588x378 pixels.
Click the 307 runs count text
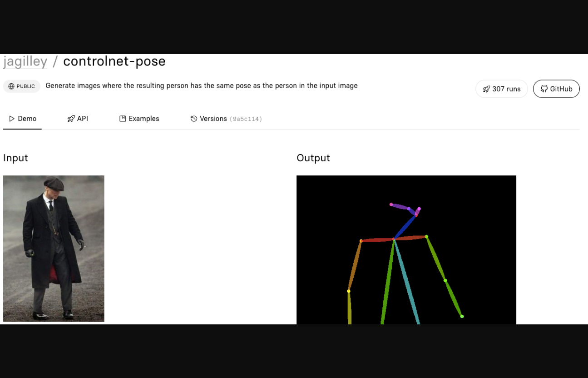click(506, 89)
